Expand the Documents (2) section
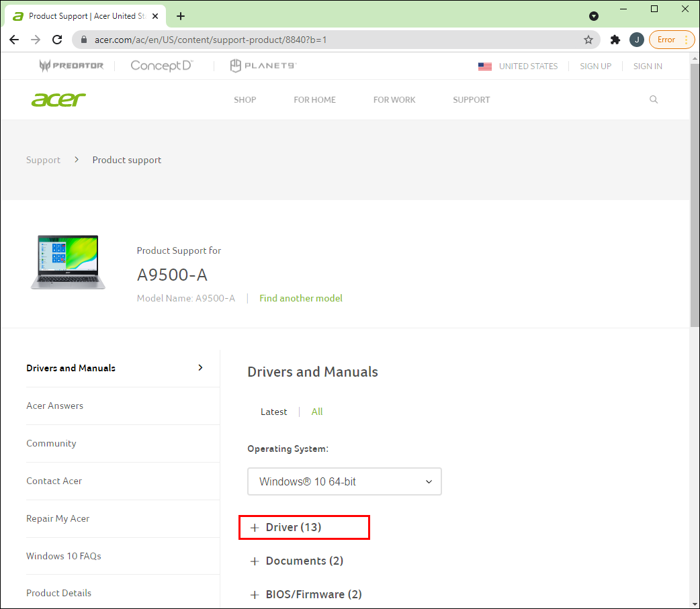The image size is (700, 609). tap(296, 561)
